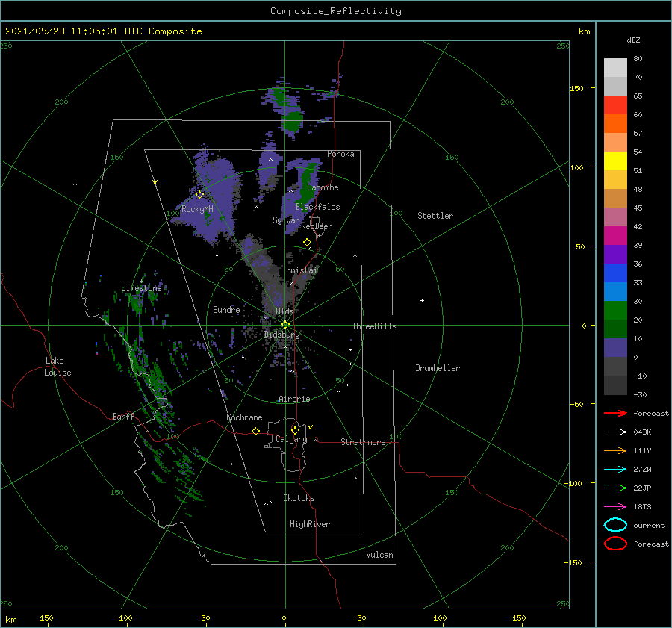Click the yellow radar center diamond near Olds
This screenshot has height=628, width=672.
tap(285, 325)
